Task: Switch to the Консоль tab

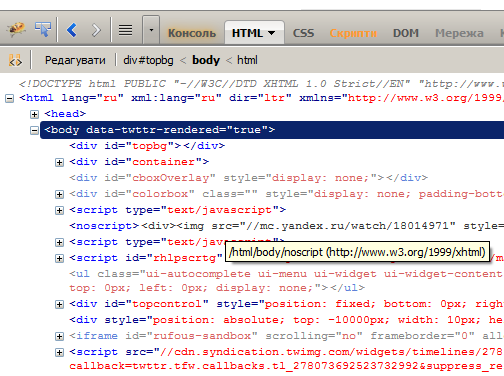Action: [192, 33]
